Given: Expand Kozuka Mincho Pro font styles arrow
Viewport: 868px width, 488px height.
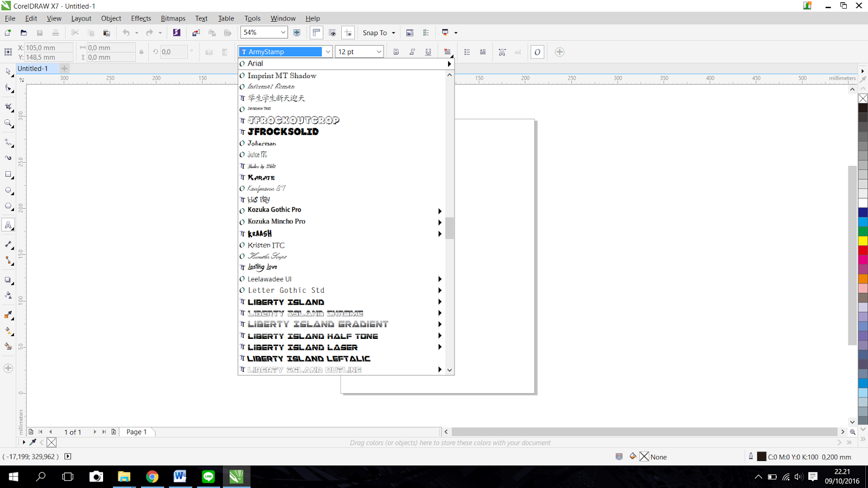Looking at the screenshot, I should coord(440,222).
